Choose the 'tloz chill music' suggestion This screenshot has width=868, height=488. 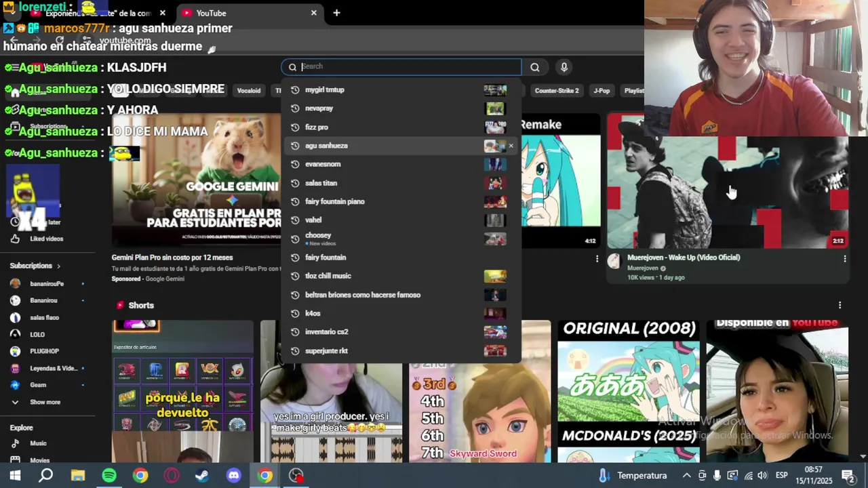pyautogui.click(x=400, y=276)
